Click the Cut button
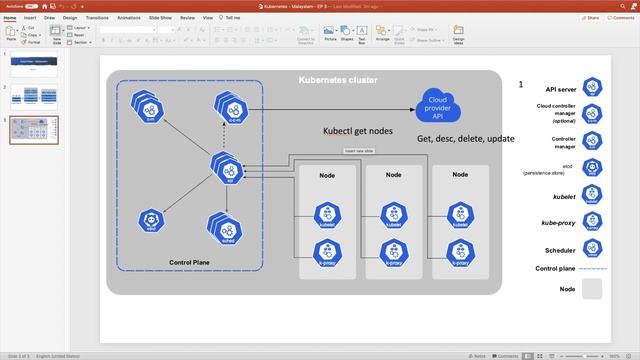This screenshot has height=360, width=640. pos(28,28)
